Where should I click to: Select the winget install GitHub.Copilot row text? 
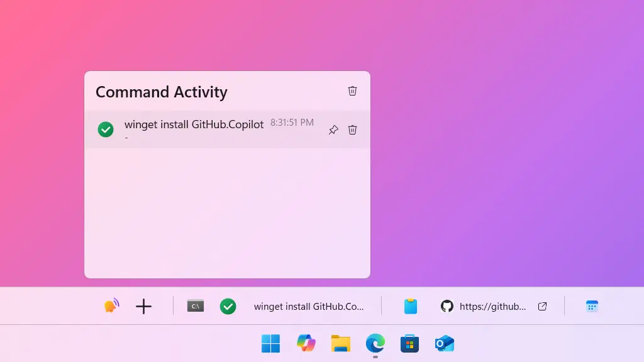pos(194,124)
